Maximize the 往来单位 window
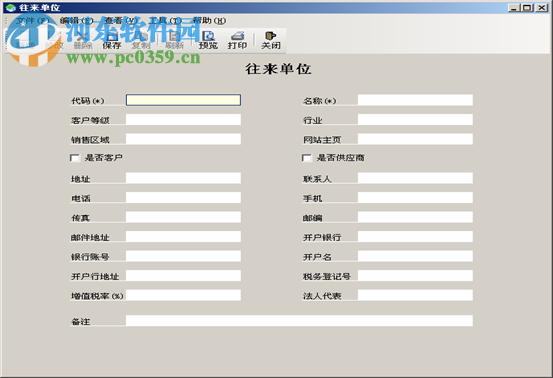This screenshot has width=553, height=378. (528, 7)
